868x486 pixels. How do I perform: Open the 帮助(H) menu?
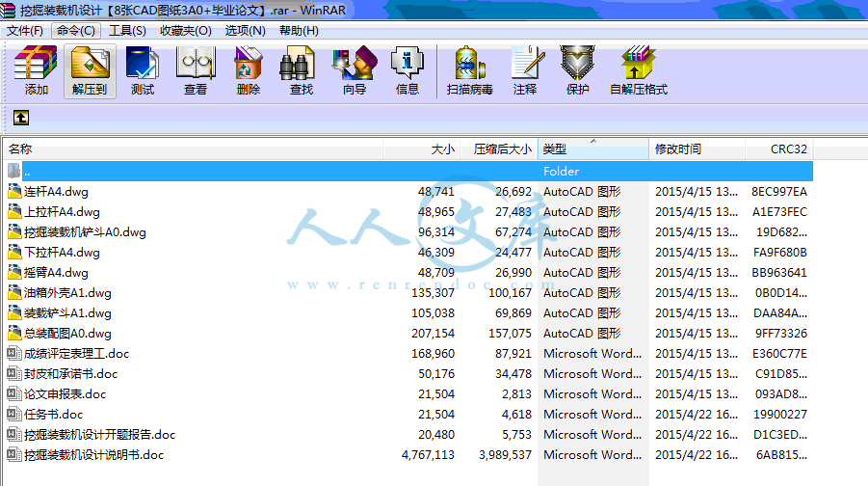point(299,31)
